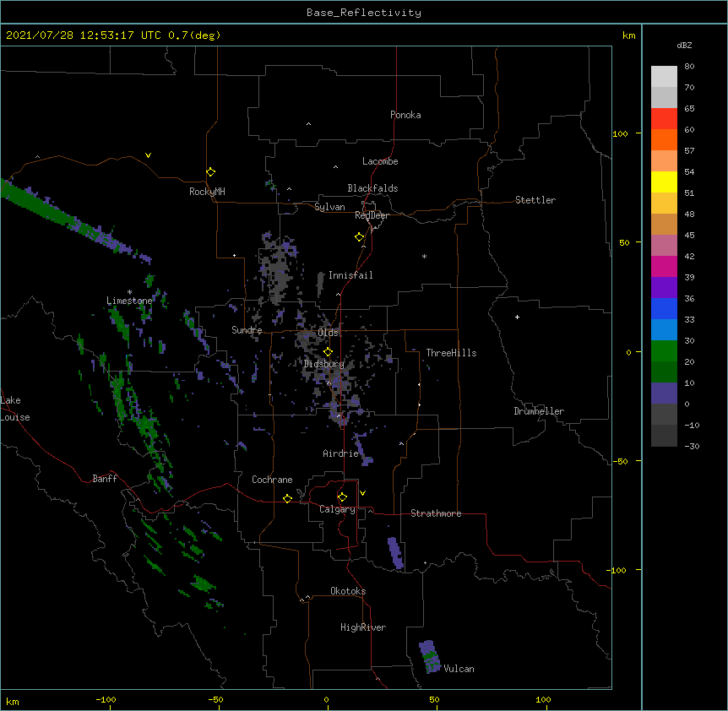Click the Innisfail label

point(350,275)
